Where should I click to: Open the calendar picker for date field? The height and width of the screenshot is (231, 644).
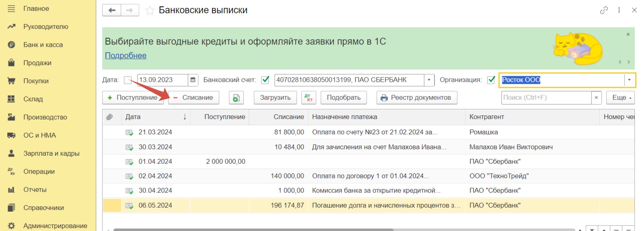tap(193, 80)
